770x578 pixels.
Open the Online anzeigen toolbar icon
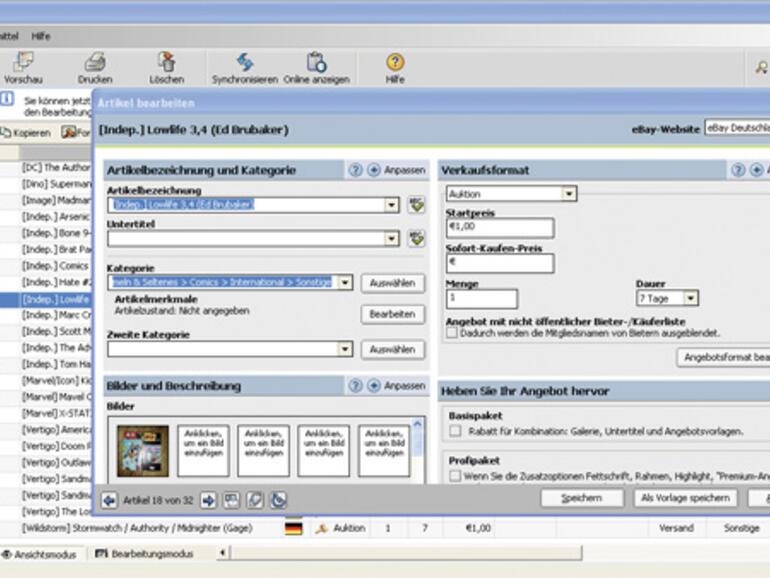coord(316,63)
